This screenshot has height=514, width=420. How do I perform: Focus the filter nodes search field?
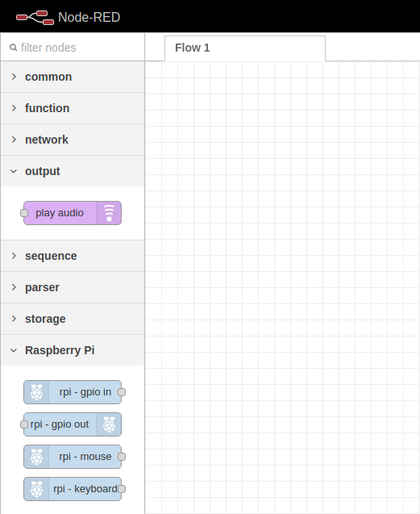(x=73, y=48)
